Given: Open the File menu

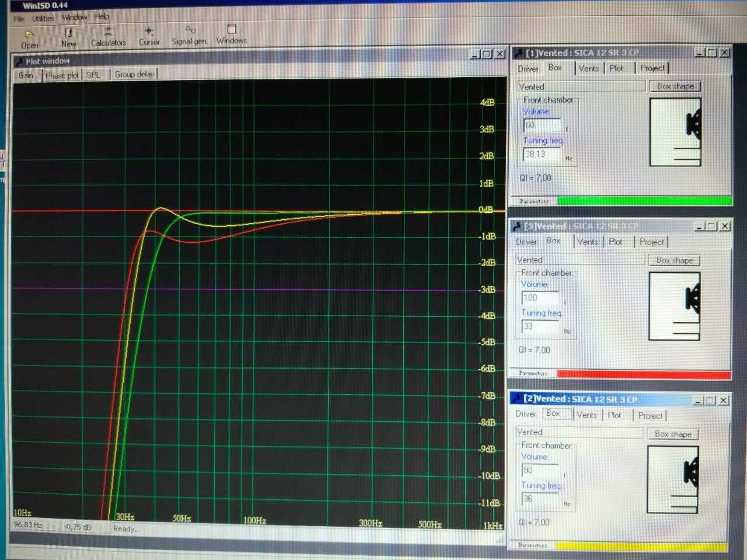Looking at the screenshot, I should [x=19, y=19].
